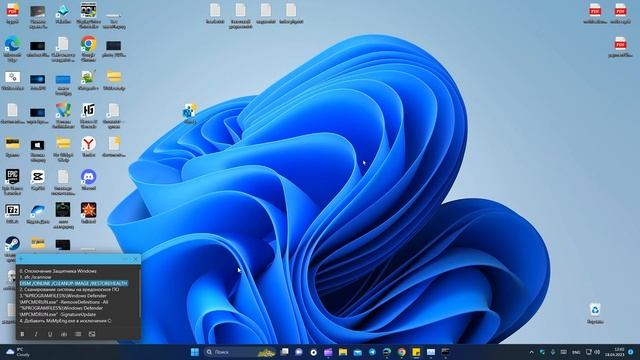This screenshot has width=640, height=360.
Task: Open the ENG language switcher
Action: (576, 352)
